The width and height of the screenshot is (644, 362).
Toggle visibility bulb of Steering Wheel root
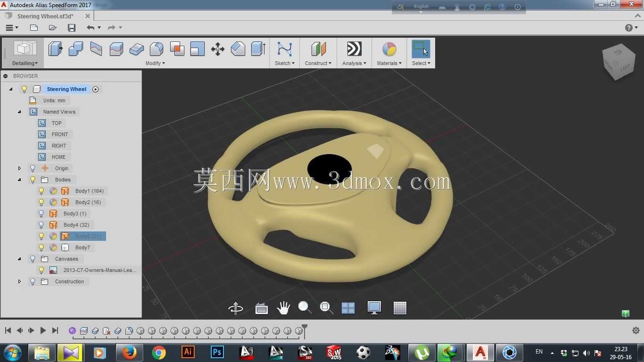(25, 89)
